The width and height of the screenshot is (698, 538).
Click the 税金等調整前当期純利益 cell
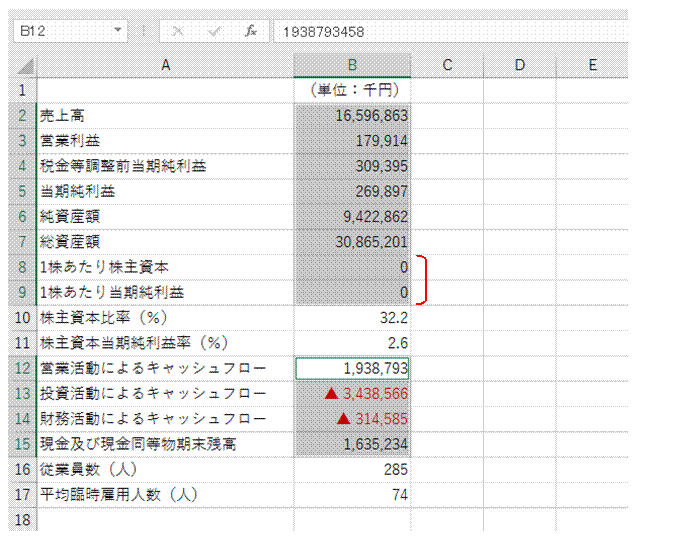[x=165, y=166]
